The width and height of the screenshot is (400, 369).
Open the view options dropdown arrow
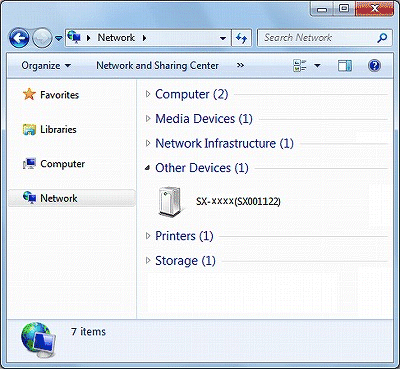coord(317,66)
